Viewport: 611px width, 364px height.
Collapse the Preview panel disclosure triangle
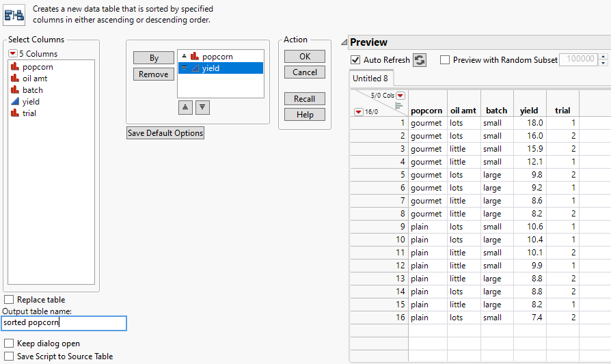point(344,42)
